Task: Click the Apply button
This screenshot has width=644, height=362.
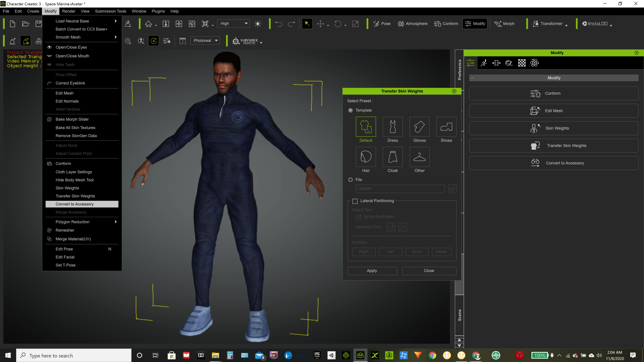Action: tap(372, 271)
